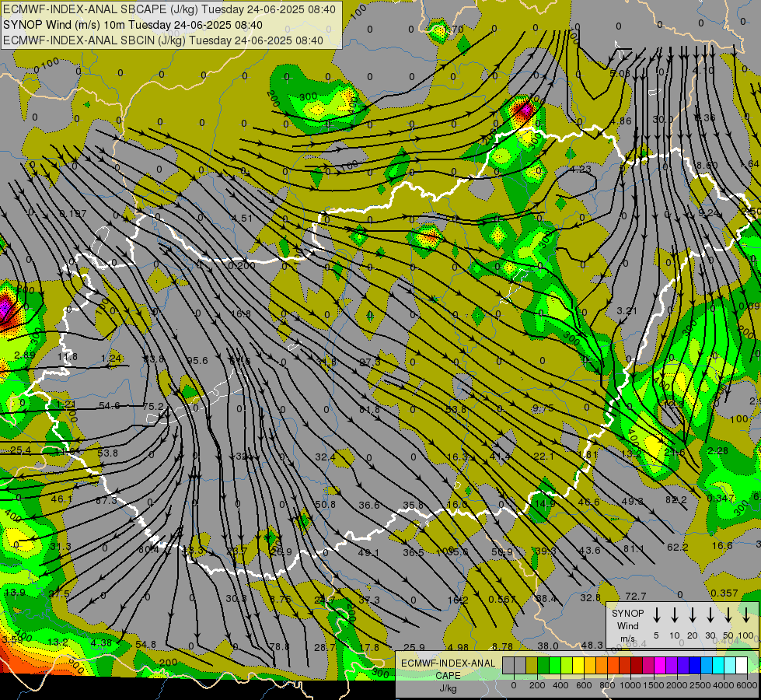Click the '67.3' value on the map
The image size is (761, 700).
(106, 500)
